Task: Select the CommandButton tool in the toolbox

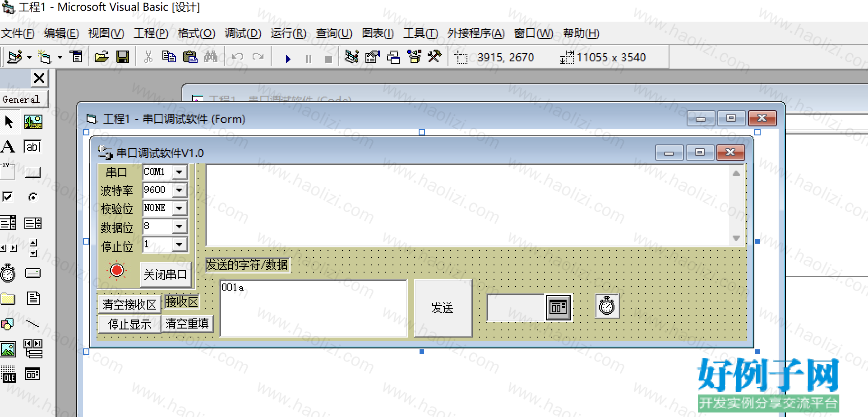Action: click(33, 172)
